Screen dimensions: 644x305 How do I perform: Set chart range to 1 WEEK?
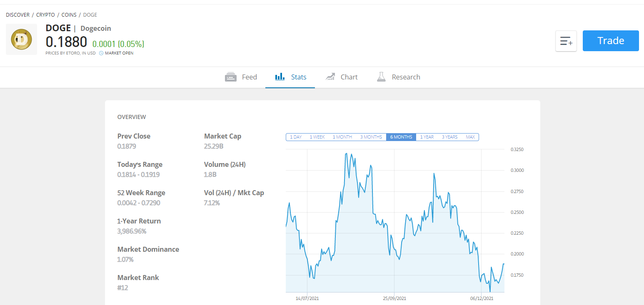pyautogui.click(x=317, y=137)
